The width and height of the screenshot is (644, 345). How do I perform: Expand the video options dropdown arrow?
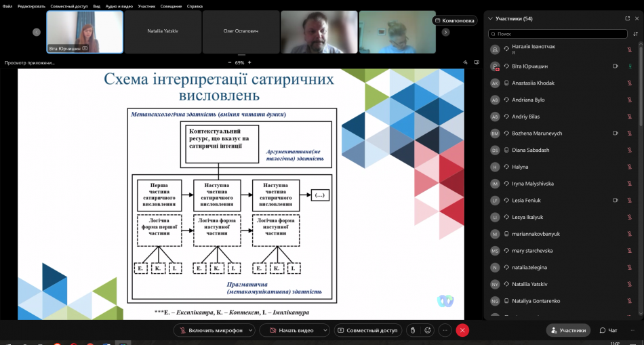(325, 330)
